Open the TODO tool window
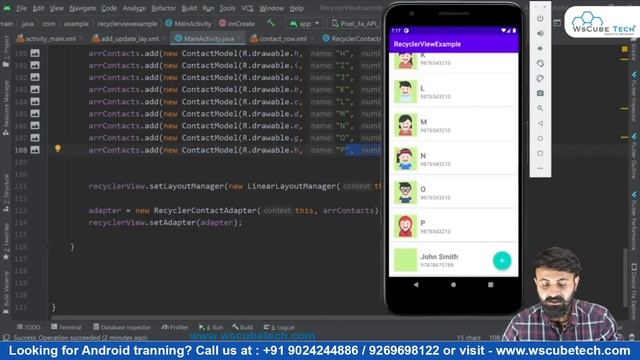 click(x=29, y=327)
